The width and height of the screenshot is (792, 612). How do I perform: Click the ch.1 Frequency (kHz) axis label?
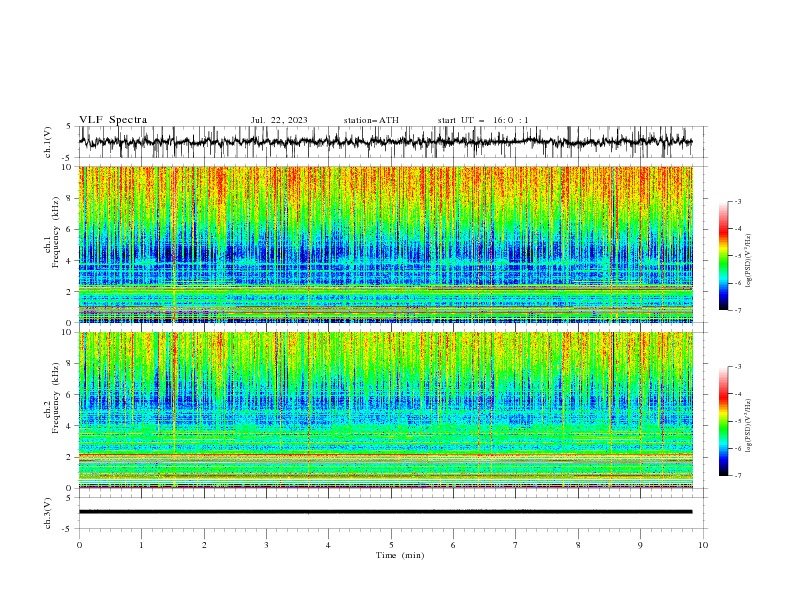pyautogui.click(x=51, y=232)
